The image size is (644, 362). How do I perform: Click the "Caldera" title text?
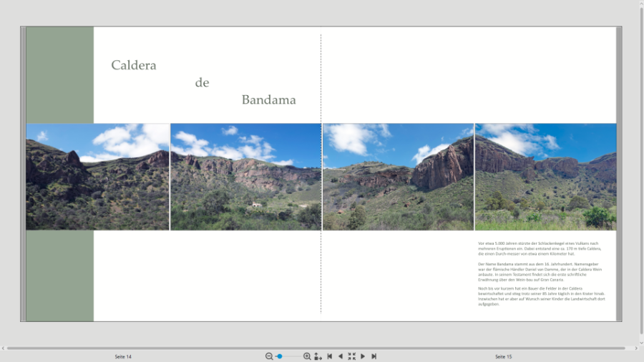tap(134, 65)
